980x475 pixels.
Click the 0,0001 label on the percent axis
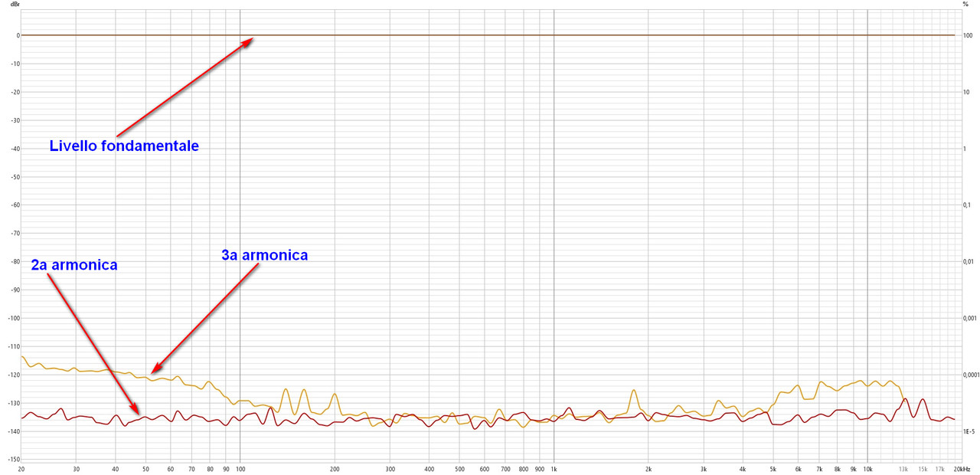[x=970, y=375]
